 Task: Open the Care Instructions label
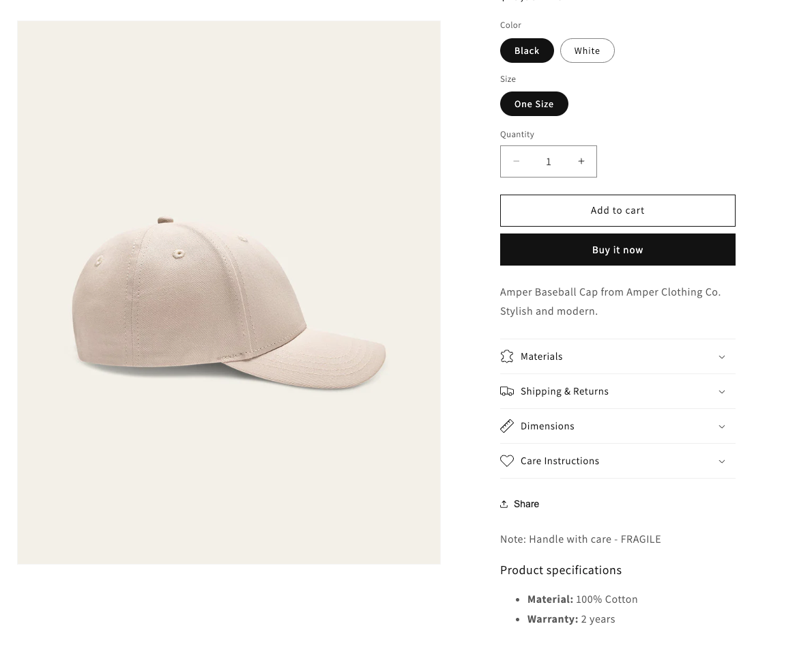[560, 461]
